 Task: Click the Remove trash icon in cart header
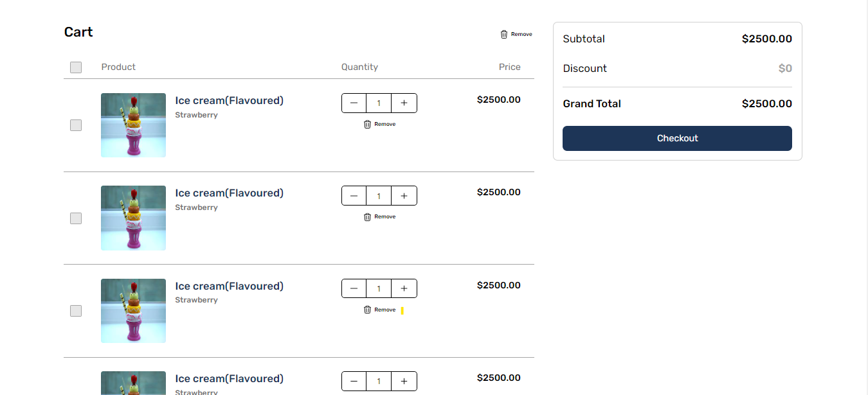click(x=504, y=34)
